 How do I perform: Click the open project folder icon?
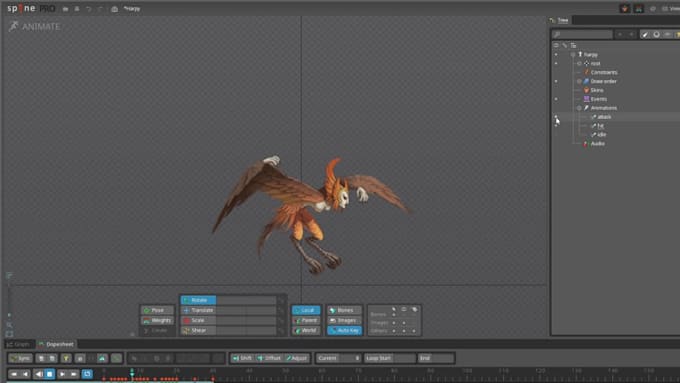[65, 9]
